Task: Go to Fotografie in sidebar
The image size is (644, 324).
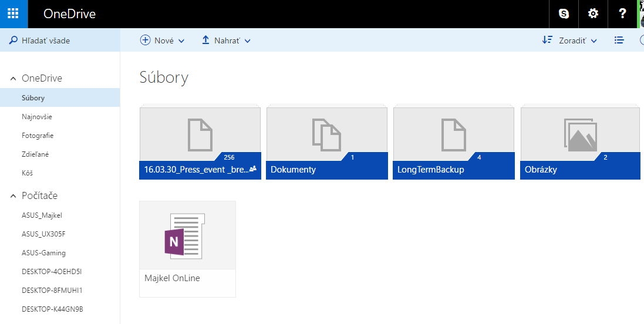Action: click(38, 136)
